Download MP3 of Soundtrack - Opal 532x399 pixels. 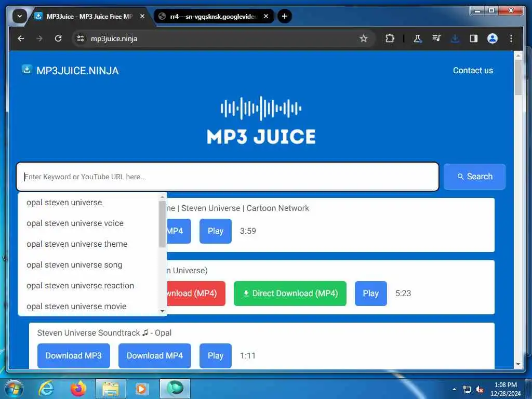coord(74,355)
